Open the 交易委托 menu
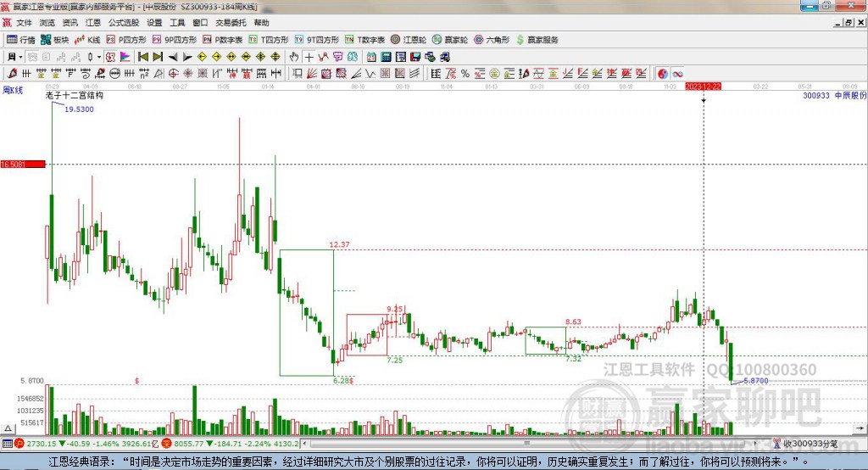This screenshot has width=868, height=470. click(231, 23)
